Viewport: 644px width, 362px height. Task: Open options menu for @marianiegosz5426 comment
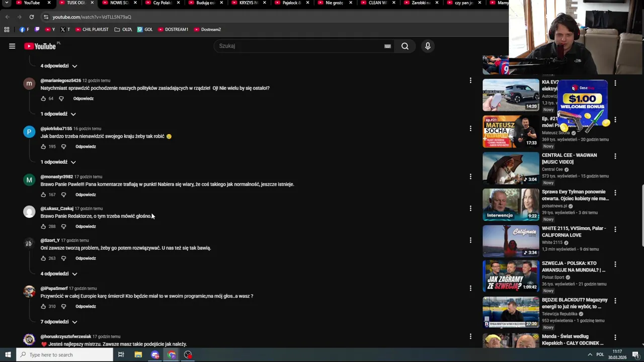pos(470,80)
